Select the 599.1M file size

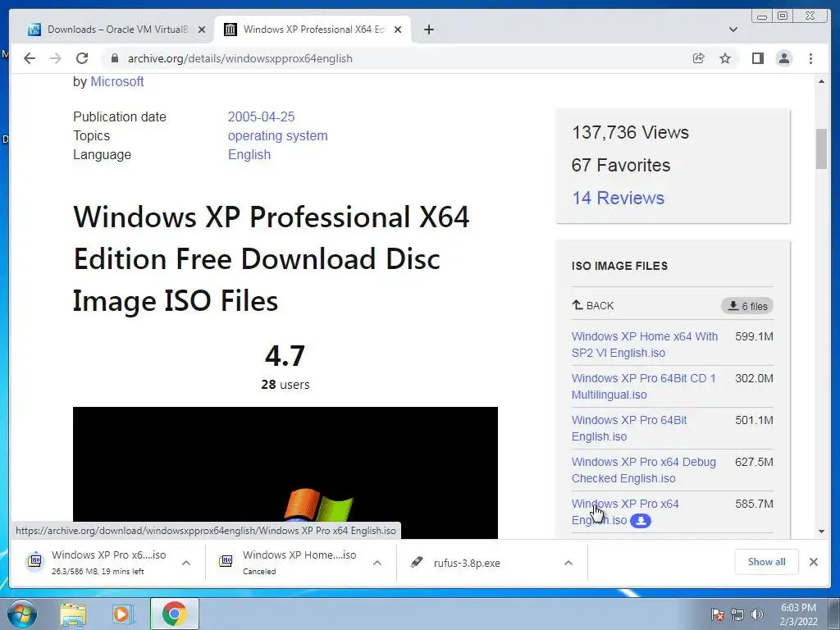pos(755,336)
